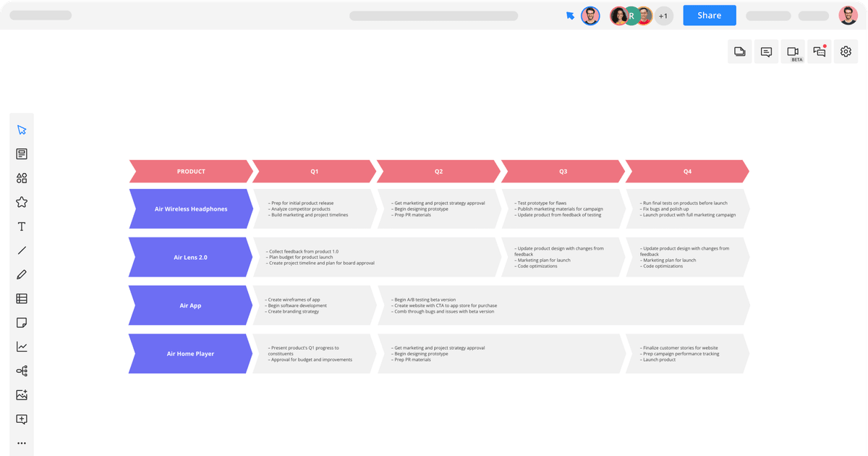The image size is (868, 456).
Task: Insert a chart onto the canvas
Action: (x=22, y=346)
